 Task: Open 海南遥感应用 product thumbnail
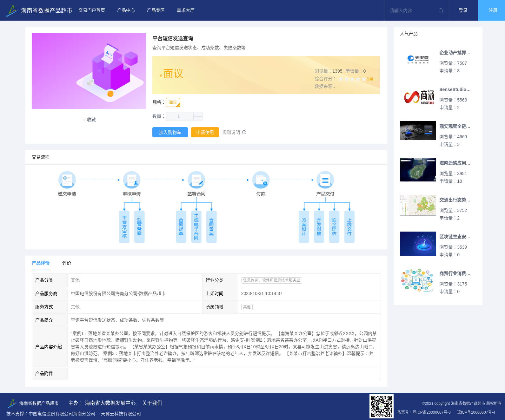coord(418,170)
